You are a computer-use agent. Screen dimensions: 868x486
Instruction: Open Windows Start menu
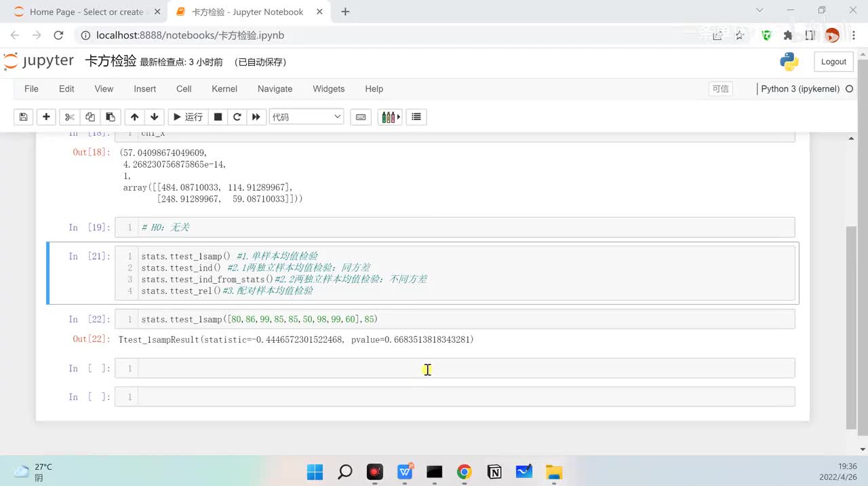(315, 472)
